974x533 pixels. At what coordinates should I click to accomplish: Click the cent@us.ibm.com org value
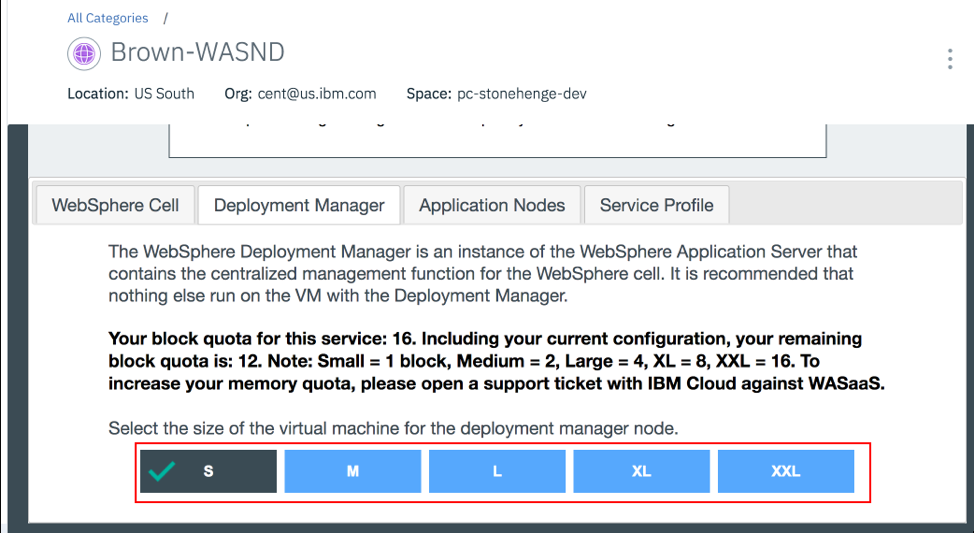click(x=314, y=94)
